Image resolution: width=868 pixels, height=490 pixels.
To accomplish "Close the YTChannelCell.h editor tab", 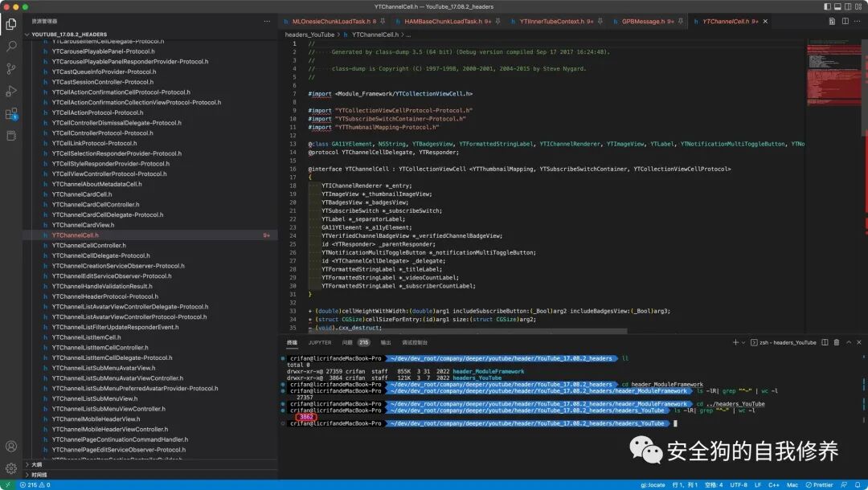I will pyautogui.click(x=766, y=21).
